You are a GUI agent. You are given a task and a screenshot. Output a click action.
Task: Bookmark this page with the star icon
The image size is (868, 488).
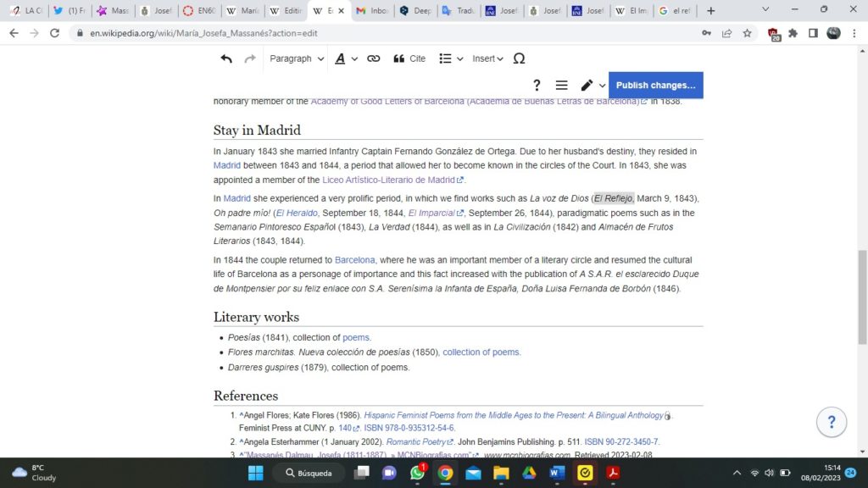point(747,33)
